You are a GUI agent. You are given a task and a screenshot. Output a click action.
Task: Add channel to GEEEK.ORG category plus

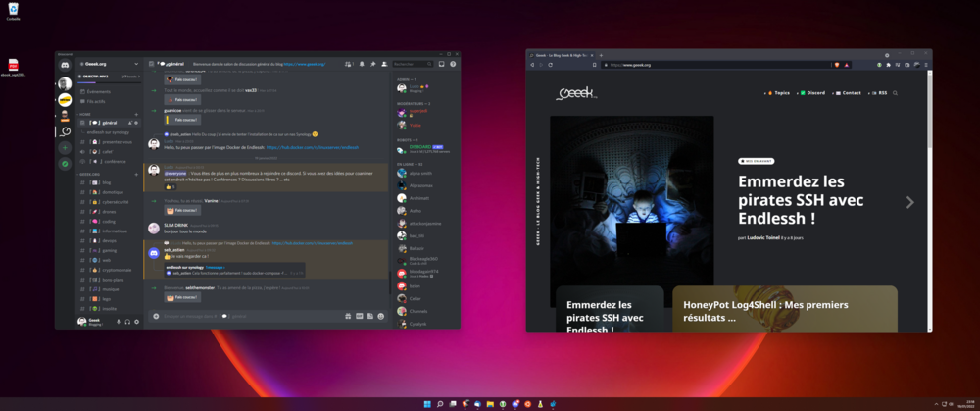[137, 174]
